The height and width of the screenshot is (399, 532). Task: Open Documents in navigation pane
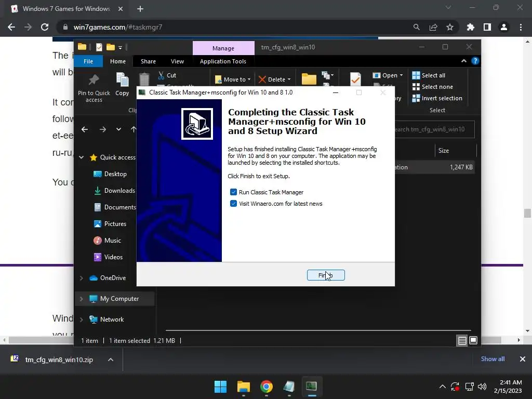(x=115, y=207)
